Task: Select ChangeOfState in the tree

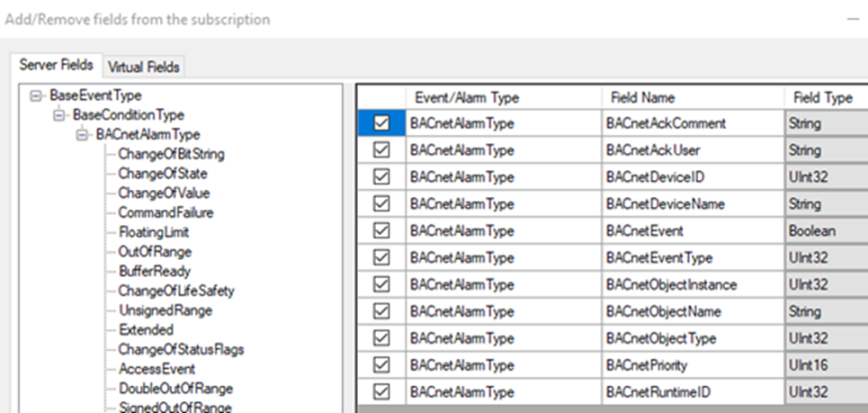Action: point(163,173)
